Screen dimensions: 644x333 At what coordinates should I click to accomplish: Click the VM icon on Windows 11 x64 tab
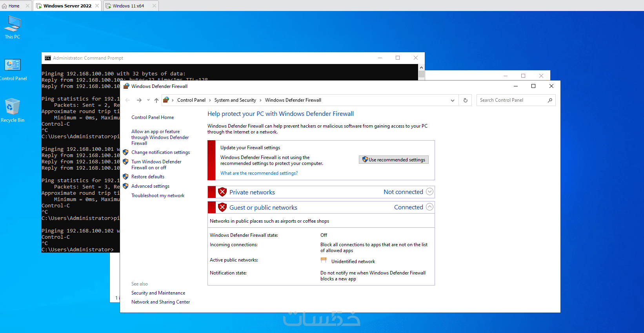[x=108, y=6]
